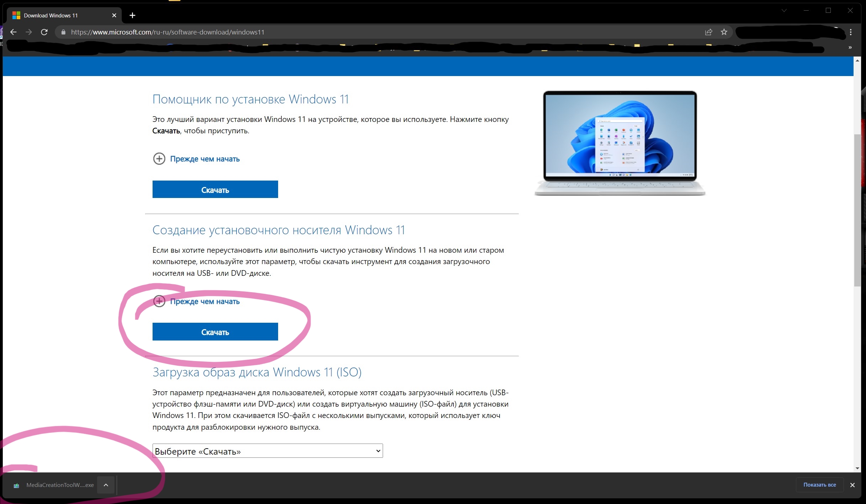The height and width of the screenshot is (504, 866).
Task: Open the 'Выберите «Скачать»' dropdown
Action: [267, 451]
